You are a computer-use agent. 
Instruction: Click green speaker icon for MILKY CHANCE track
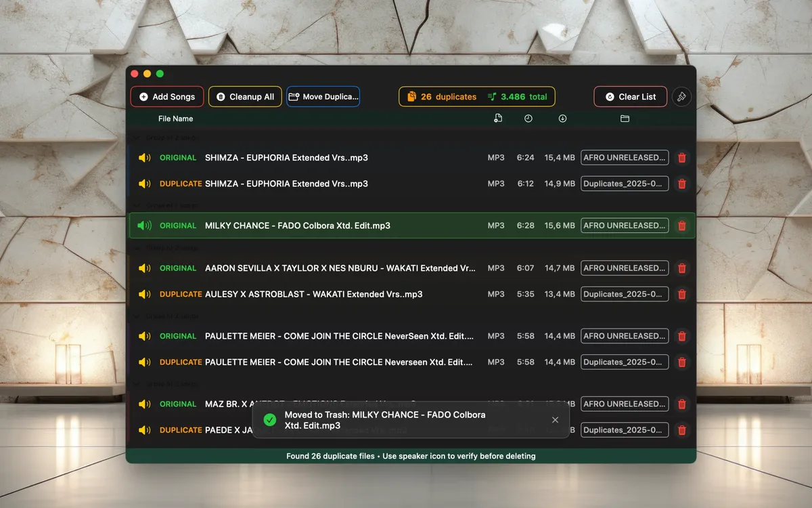click(145, 226)
